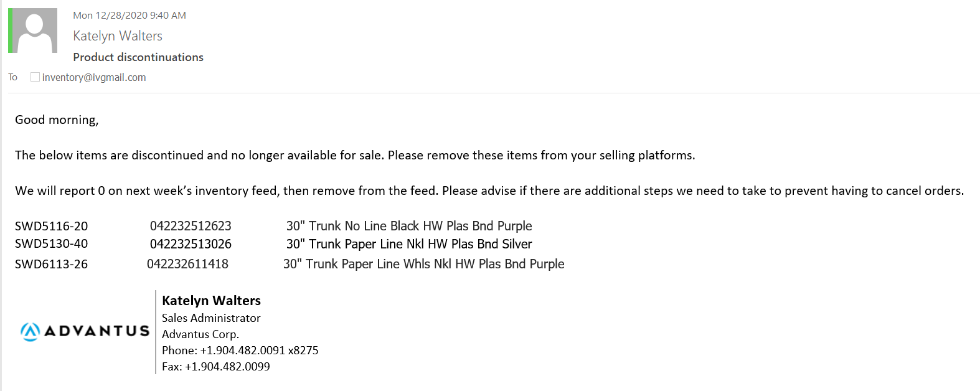This screenshot has height=391, width=980.
Task: Click the To label in the header
Action: (x=12, y=77)
